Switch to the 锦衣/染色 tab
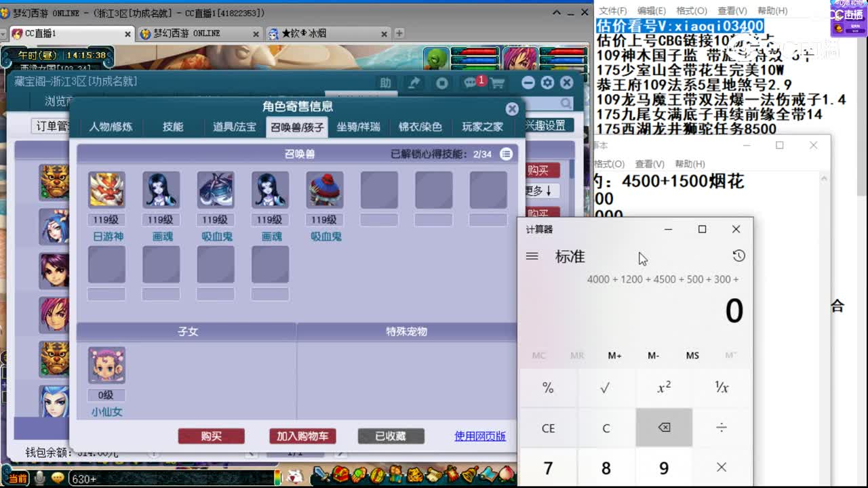 point(420,127)
